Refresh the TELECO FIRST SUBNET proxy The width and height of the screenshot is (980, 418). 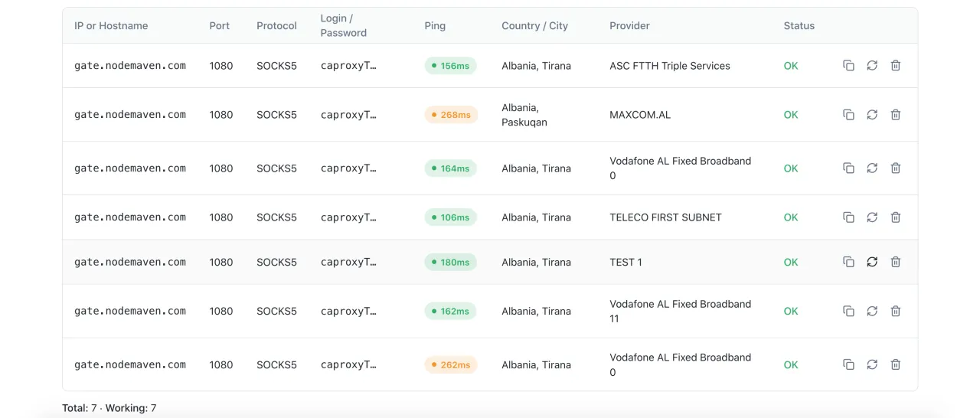872,217
